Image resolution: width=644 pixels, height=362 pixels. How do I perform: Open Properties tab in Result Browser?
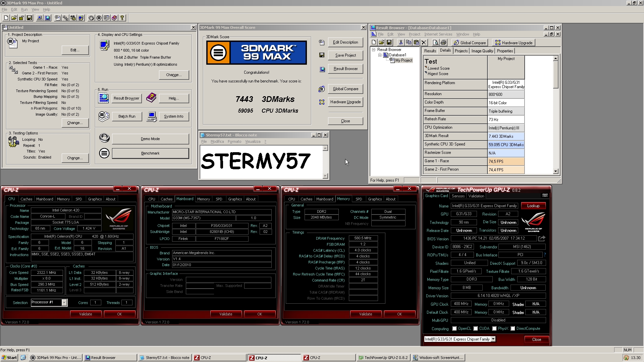coord(505,51)
